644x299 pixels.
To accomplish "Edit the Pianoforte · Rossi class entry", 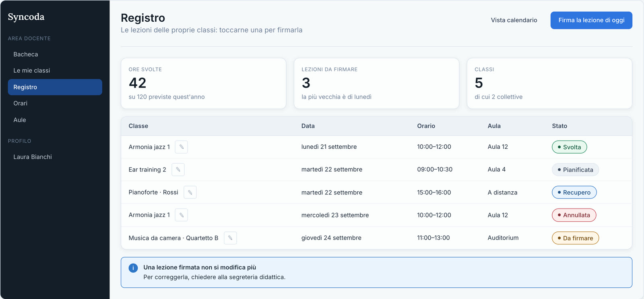I will pos(190,193).
